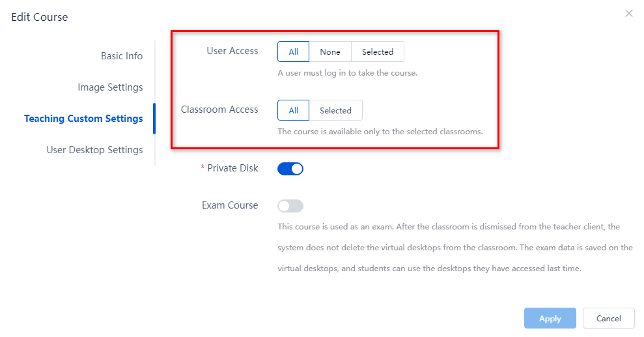This screenshot has width=644, height=337.
Task: Enable the Exam Course switch
Action: tap(290, 206)
